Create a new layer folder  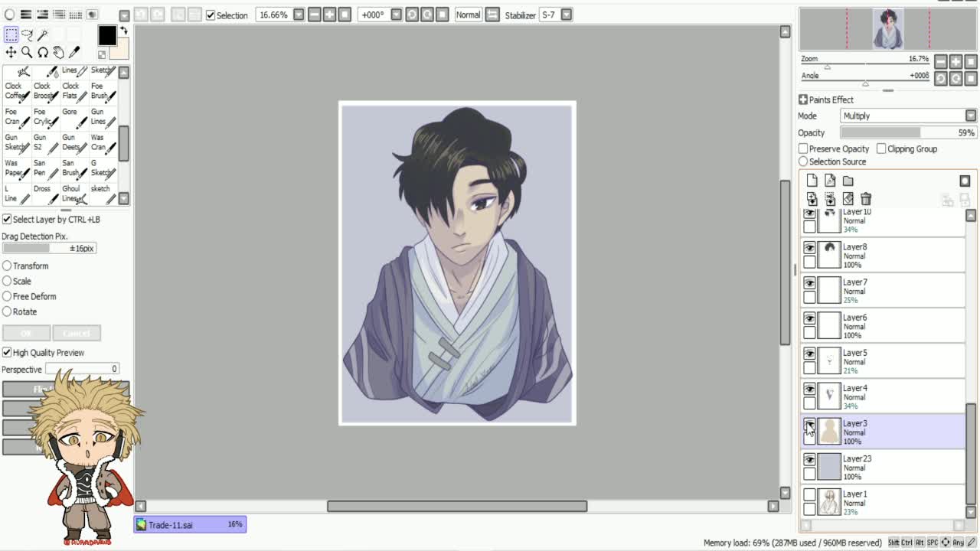[848, 181]
